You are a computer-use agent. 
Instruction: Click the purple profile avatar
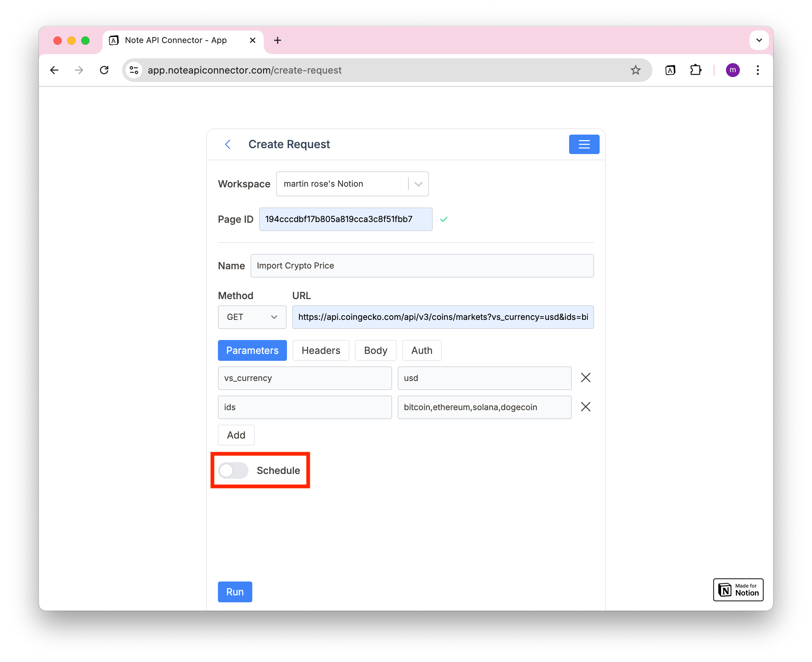(732, 70)
